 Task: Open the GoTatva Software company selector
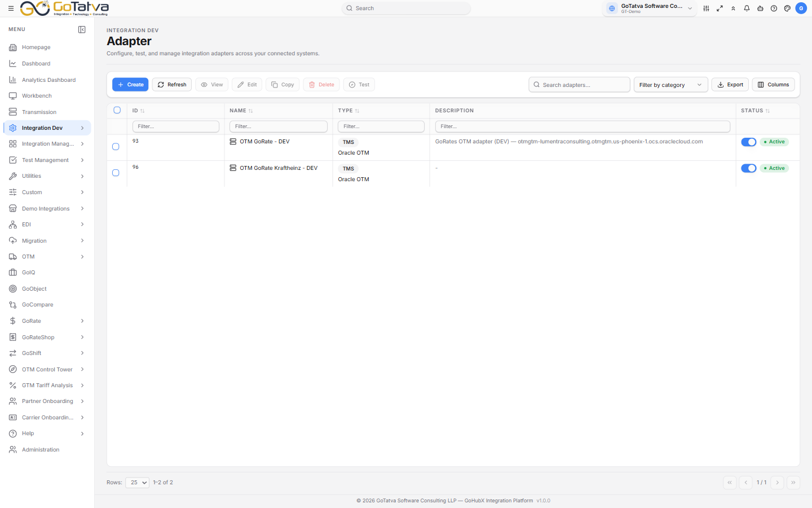coord(650,8)
